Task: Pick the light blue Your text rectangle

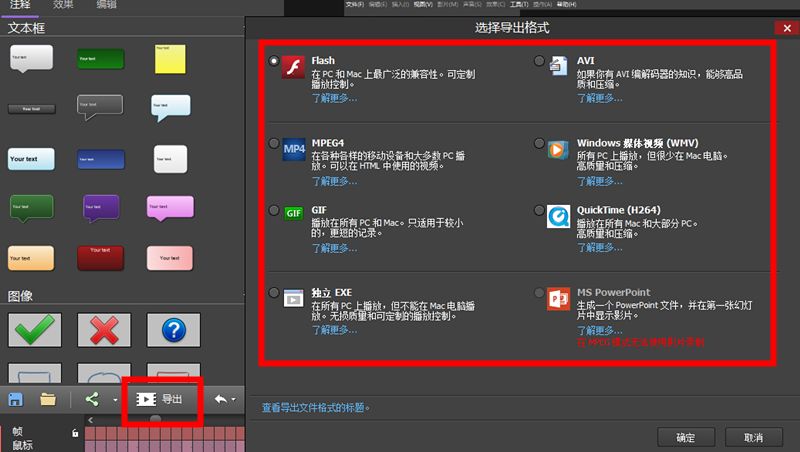Action: 31,159
